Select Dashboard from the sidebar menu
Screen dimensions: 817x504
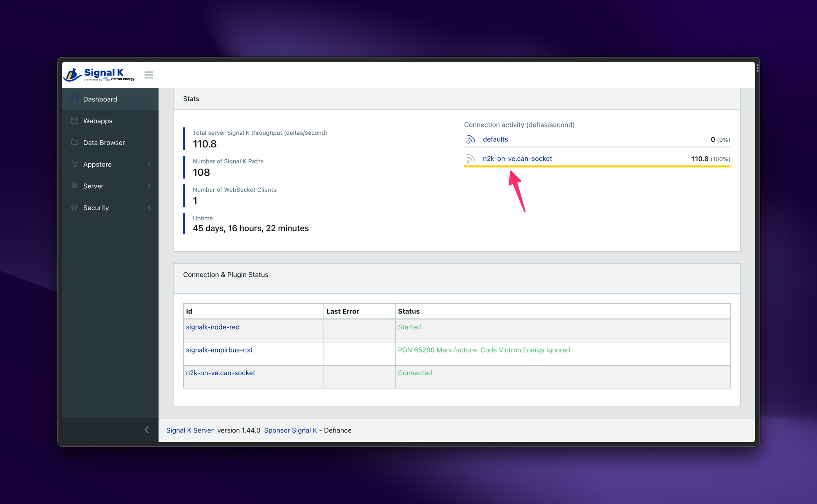tap(100, 98)
